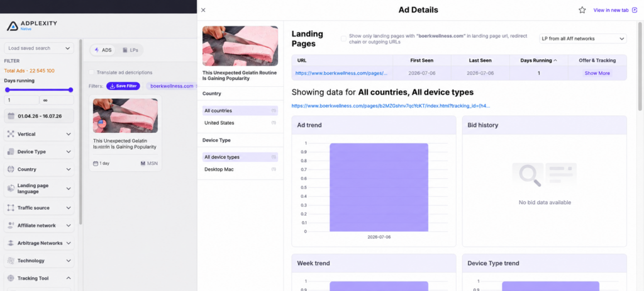Select right handle of Days running slider
The width and height of the screenshot is (644, 291).
tap(70, 89)
